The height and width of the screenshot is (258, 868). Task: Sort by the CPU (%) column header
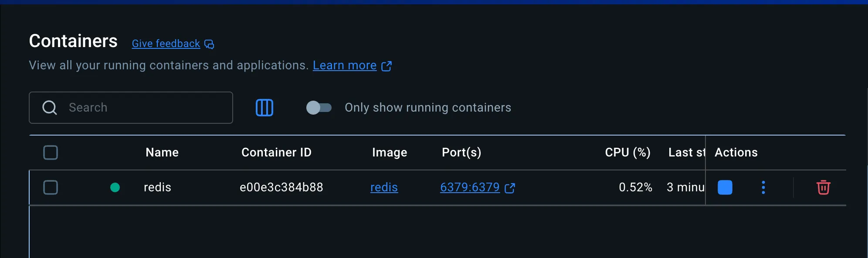[x=627, y=153]
